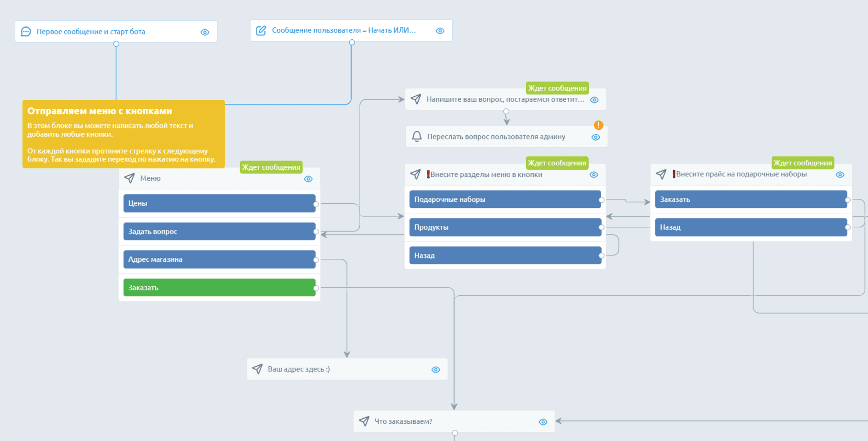Select the Цены button in Меню
Viewport: 868px width, 441px height.
219,203
